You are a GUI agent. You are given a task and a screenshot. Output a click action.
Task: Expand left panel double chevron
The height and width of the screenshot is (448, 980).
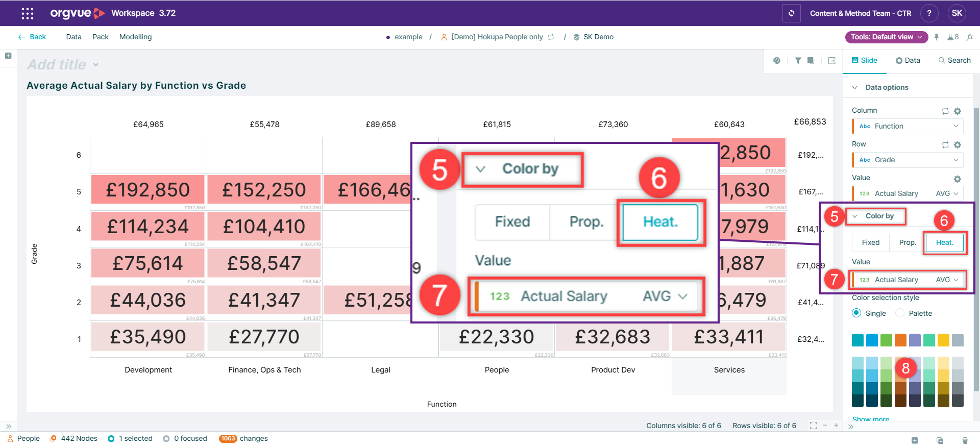coord(9,426)
